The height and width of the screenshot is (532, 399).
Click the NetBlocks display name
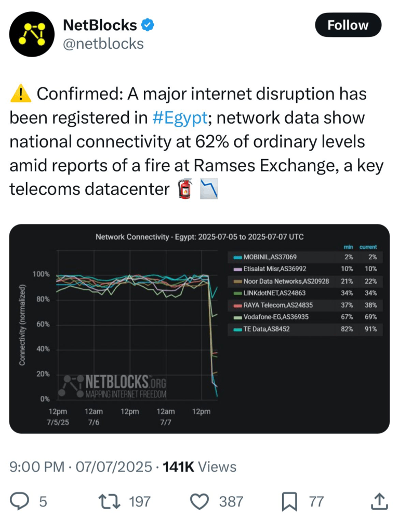click(x=100, y=24)
